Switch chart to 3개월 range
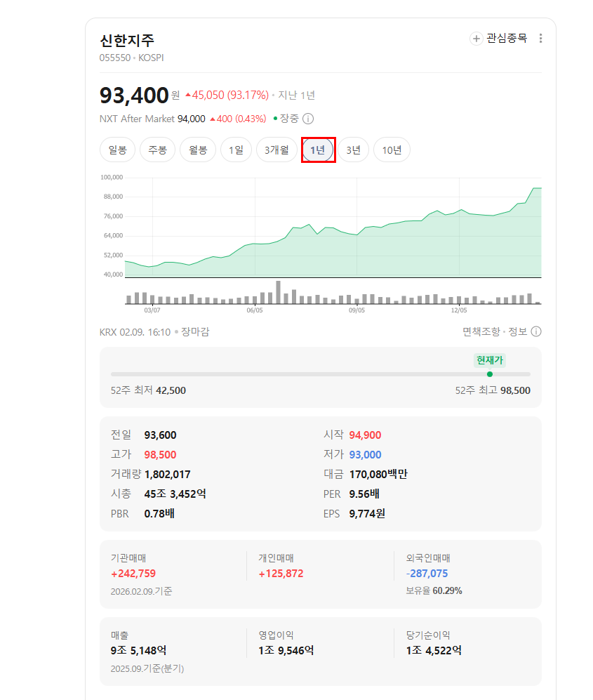 click(x=276, y=150)
